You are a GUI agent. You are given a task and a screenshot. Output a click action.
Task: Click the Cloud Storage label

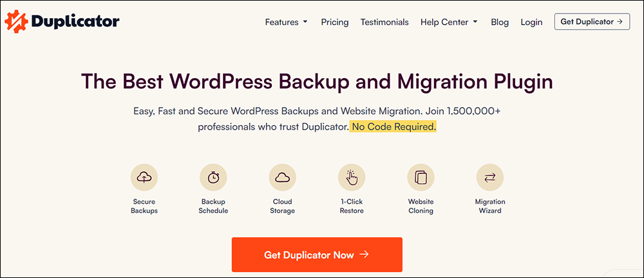[283, 206]
